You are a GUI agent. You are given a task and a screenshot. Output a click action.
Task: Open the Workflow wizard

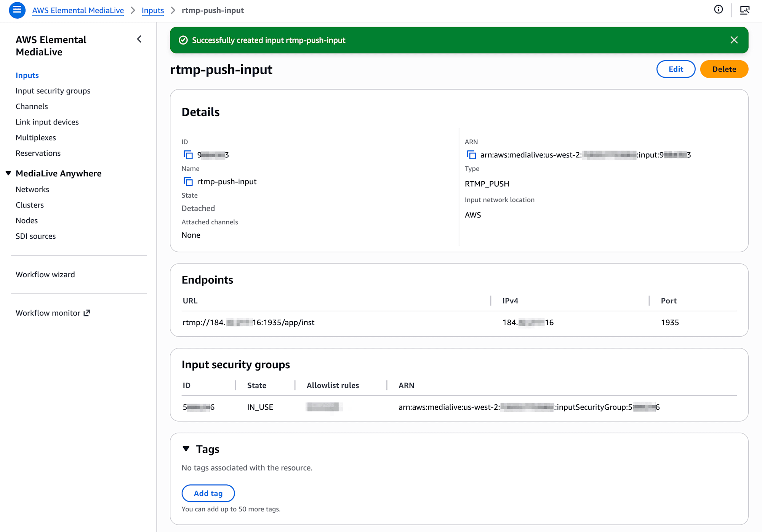pos(45,274)
